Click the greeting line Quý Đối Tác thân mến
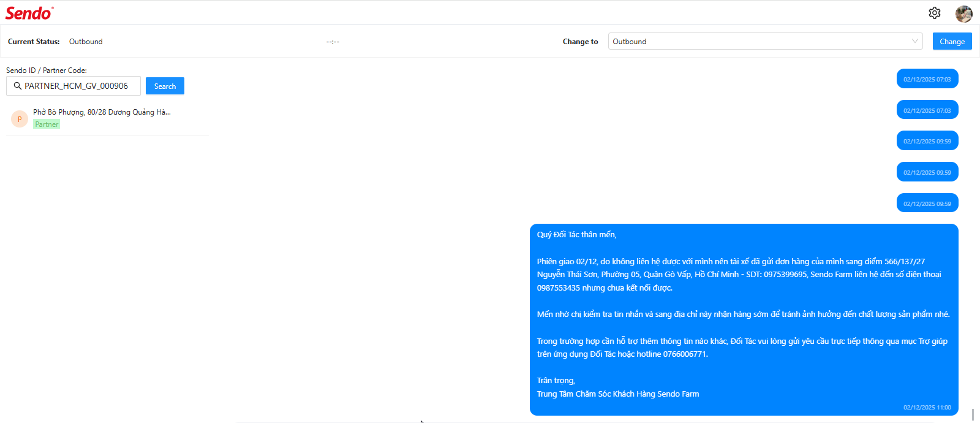 577,235
